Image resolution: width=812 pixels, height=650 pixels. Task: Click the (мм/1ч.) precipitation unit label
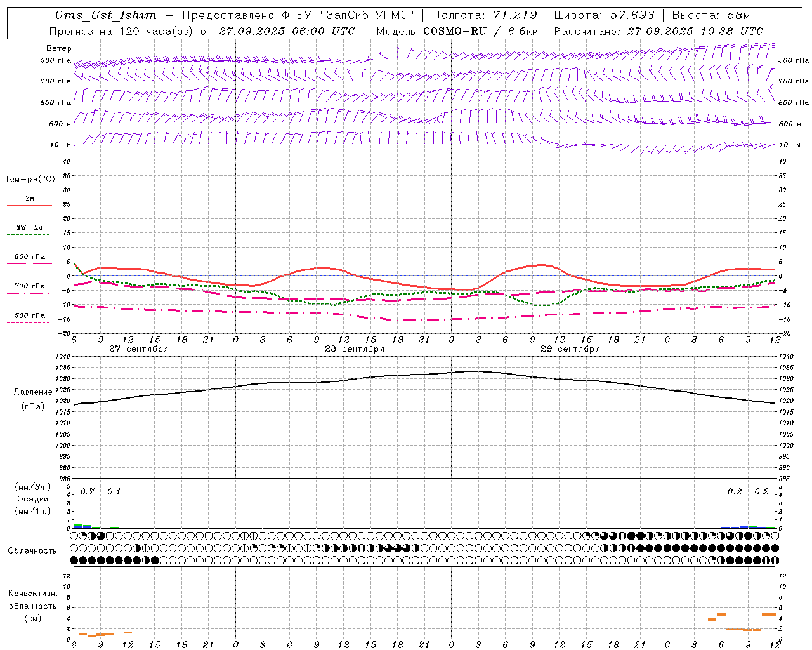tap(33, 511)
